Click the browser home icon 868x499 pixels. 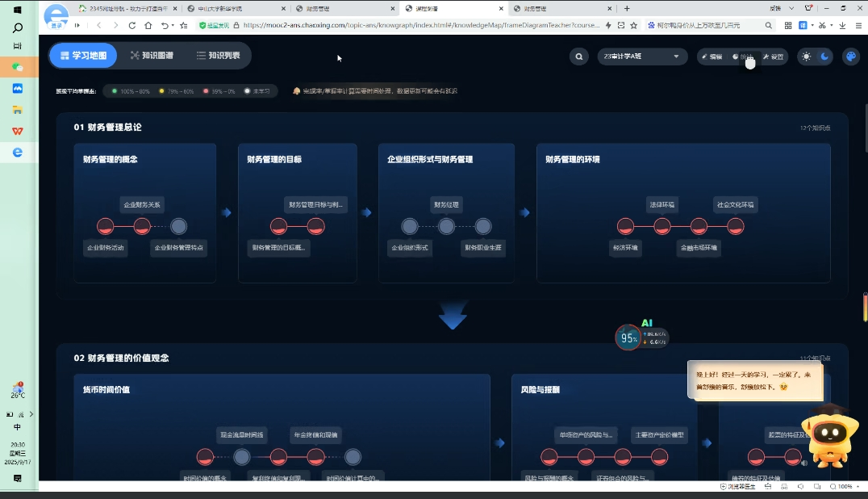point(148,25)
